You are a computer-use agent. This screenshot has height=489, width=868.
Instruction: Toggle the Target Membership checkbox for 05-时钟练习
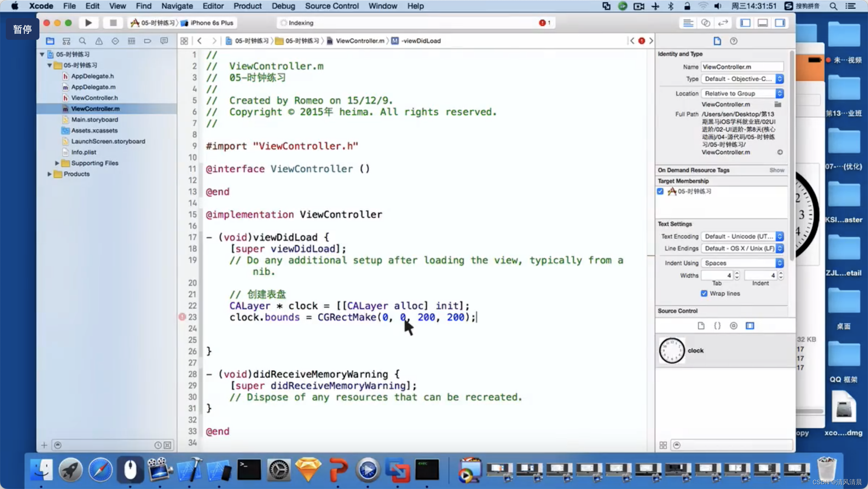660,191
